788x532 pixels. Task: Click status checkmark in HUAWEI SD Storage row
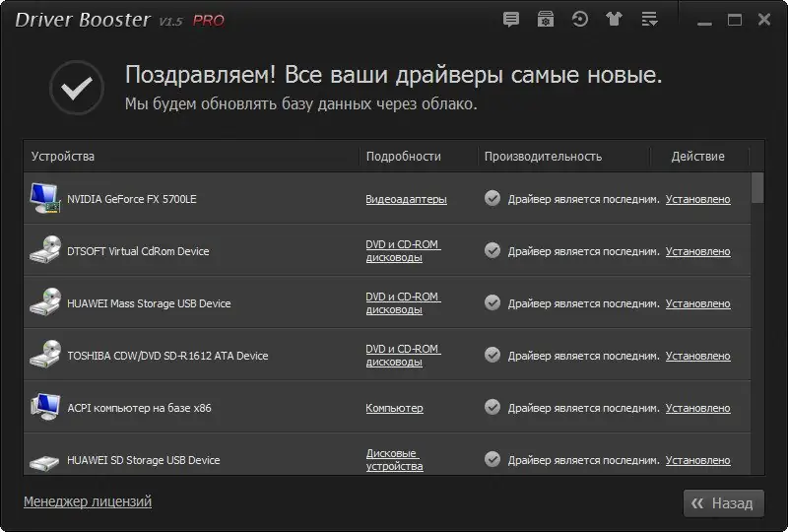point(492,459)
